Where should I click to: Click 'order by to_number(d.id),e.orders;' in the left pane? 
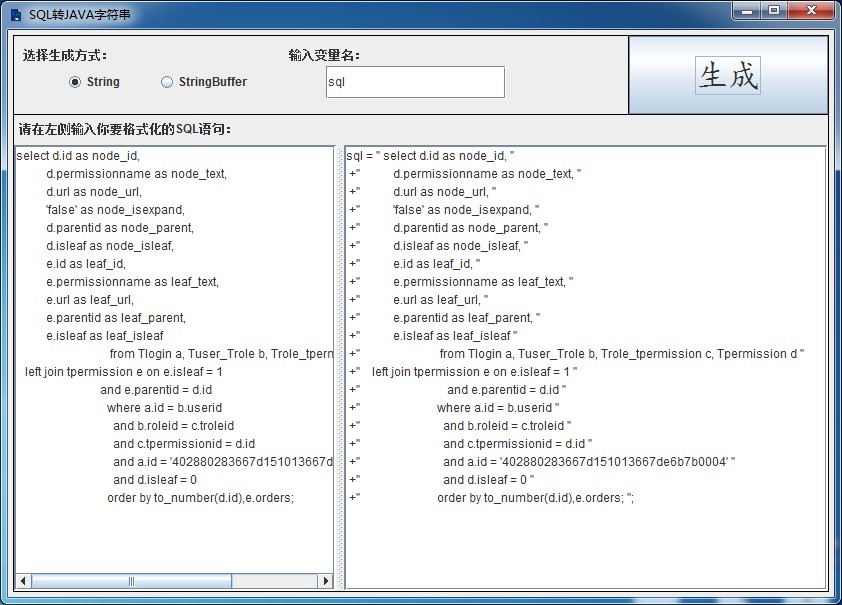point(200,498)
